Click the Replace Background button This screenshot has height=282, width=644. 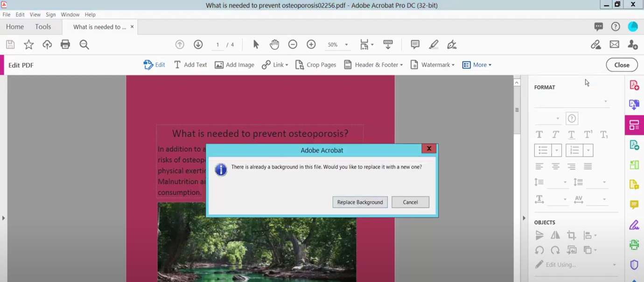click(x=360, y=202)
